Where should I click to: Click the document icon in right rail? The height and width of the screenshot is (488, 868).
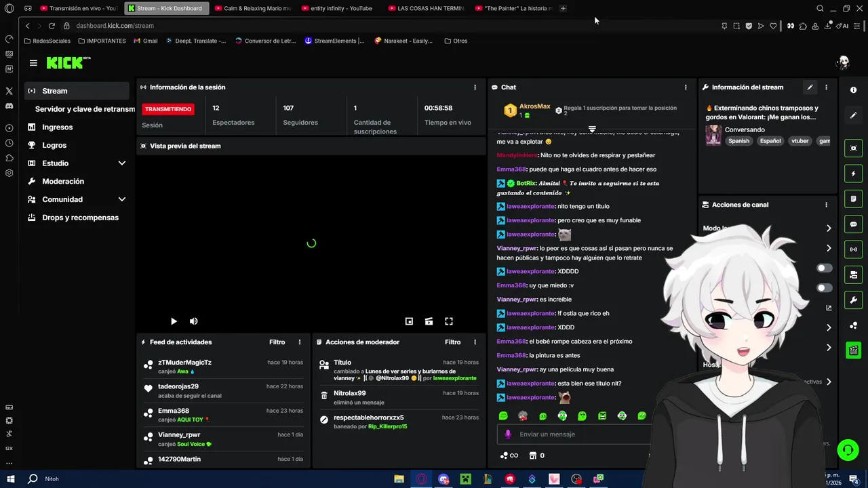pyautogui.click(x=853, y=199)
